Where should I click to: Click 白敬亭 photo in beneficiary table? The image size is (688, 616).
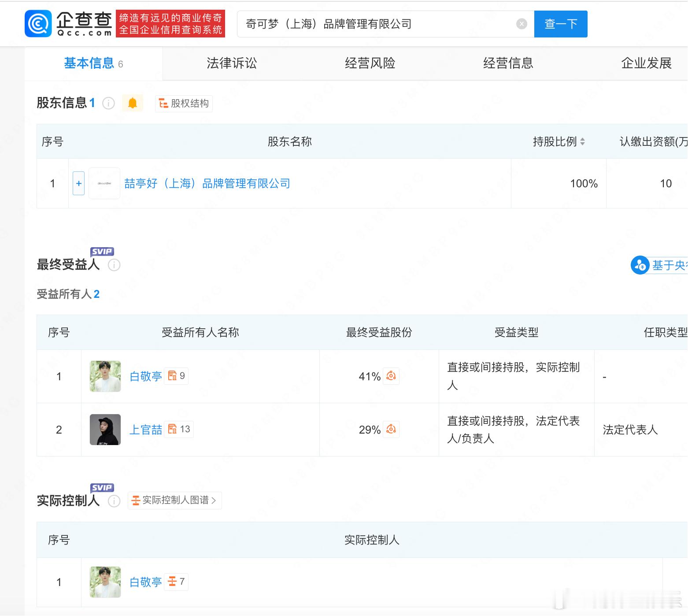click(x=105, y=376)
